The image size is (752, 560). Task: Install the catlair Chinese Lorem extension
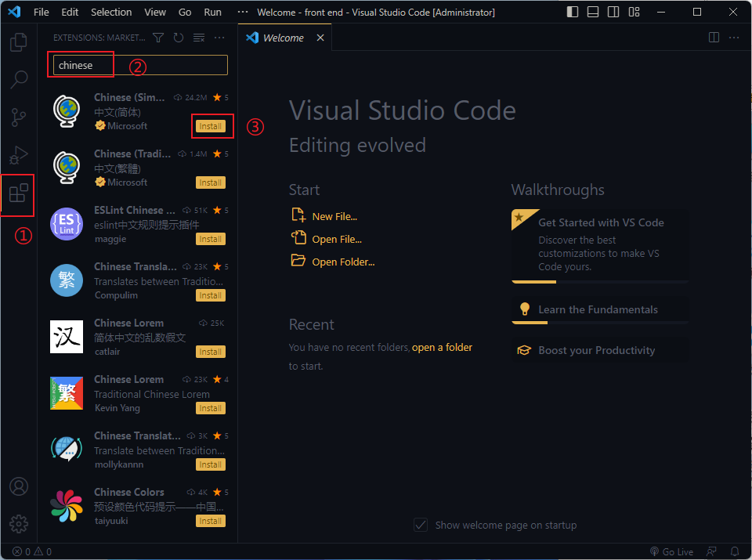coord(211,352)
